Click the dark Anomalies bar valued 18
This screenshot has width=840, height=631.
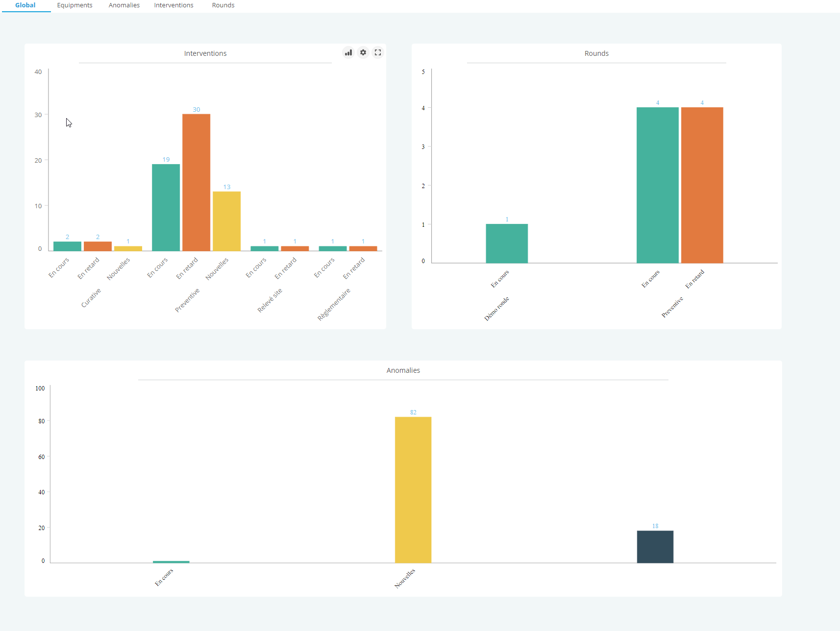pyautogui.click(x=655, y=547)
